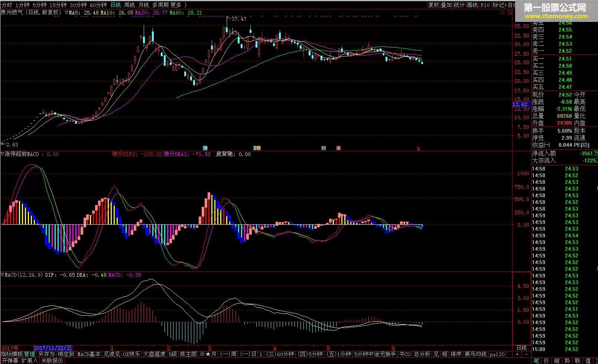Click the 标记 mark button
This screenshot has height=364, width=598.
click(498, 5)
